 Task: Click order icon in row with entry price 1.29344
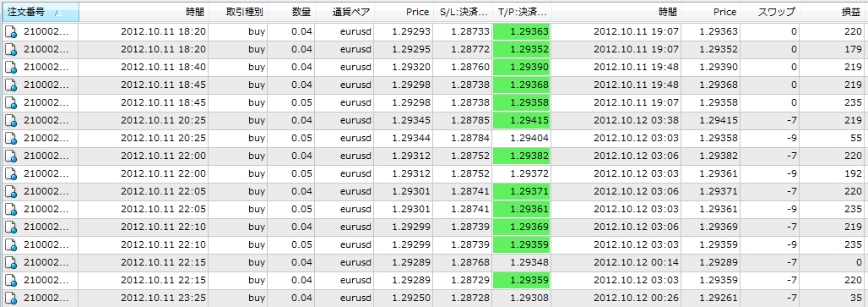[x=11, y=139]
